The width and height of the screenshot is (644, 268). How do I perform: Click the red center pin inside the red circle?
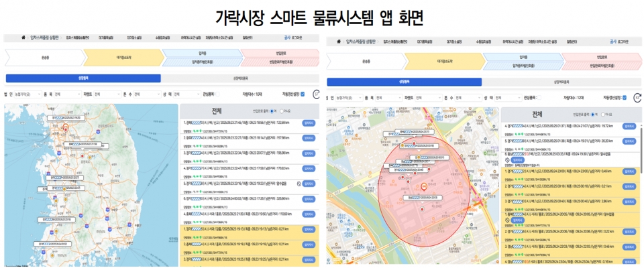coord(423,188)
